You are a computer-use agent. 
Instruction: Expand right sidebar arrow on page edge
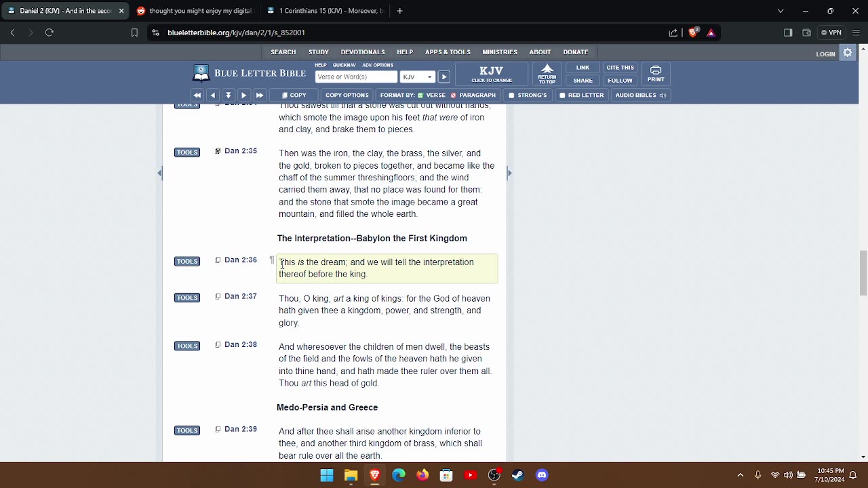[509, 174]
